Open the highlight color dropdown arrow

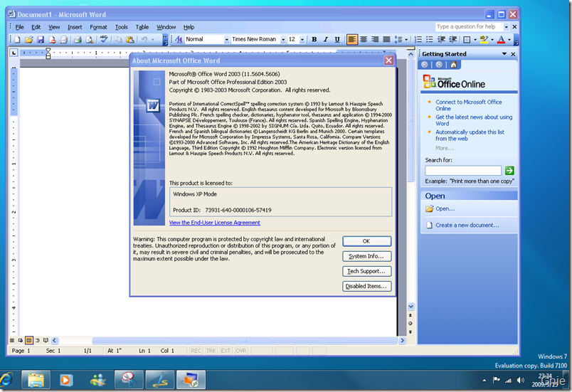pyautogui.click(x=492, y=39)
